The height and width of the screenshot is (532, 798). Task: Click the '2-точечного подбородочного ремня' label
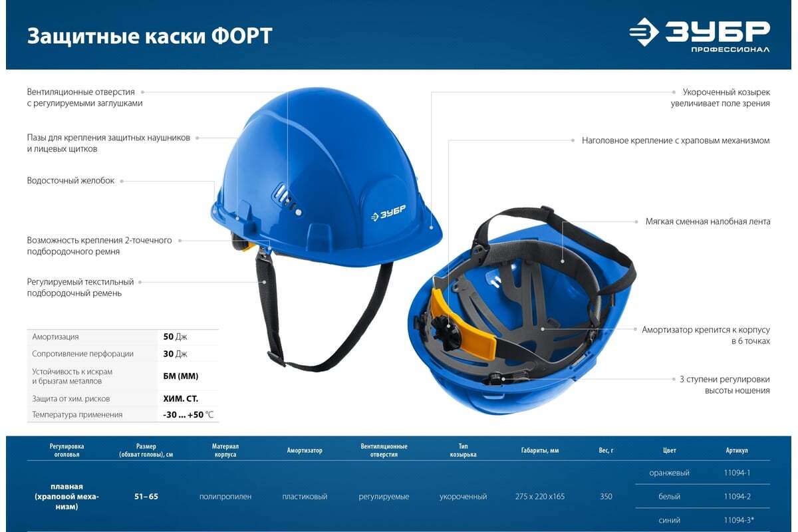(99, 246)
